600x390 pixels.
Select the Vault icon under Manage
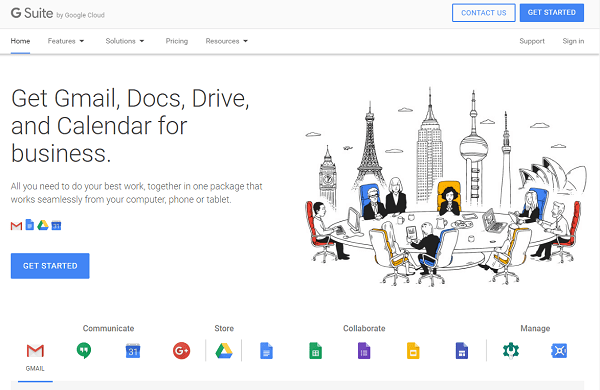pyautogui.click(x=559, y=351)
